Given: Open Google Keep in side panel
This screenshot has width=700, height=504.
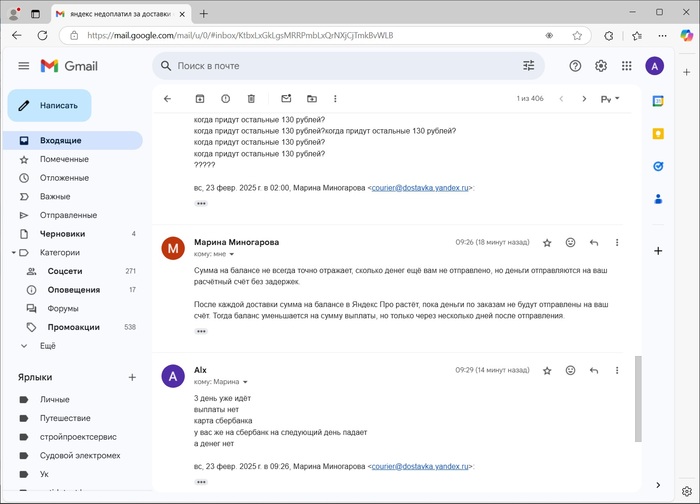Looking at the screenshot, I should 658,134.
